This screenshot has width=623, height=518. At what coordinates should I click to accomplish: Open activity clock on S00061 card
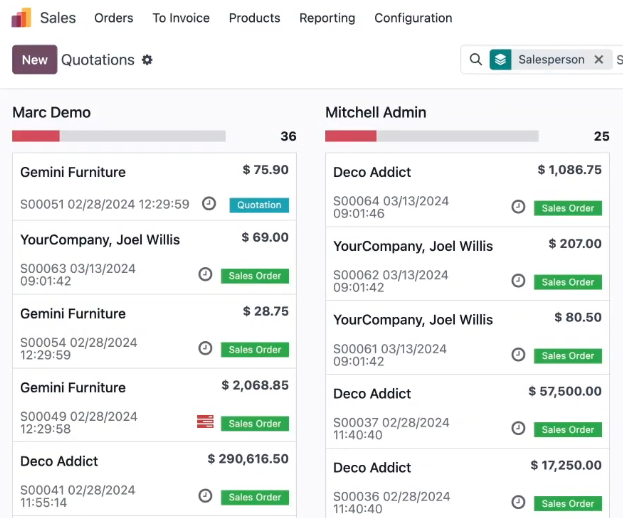518,354
